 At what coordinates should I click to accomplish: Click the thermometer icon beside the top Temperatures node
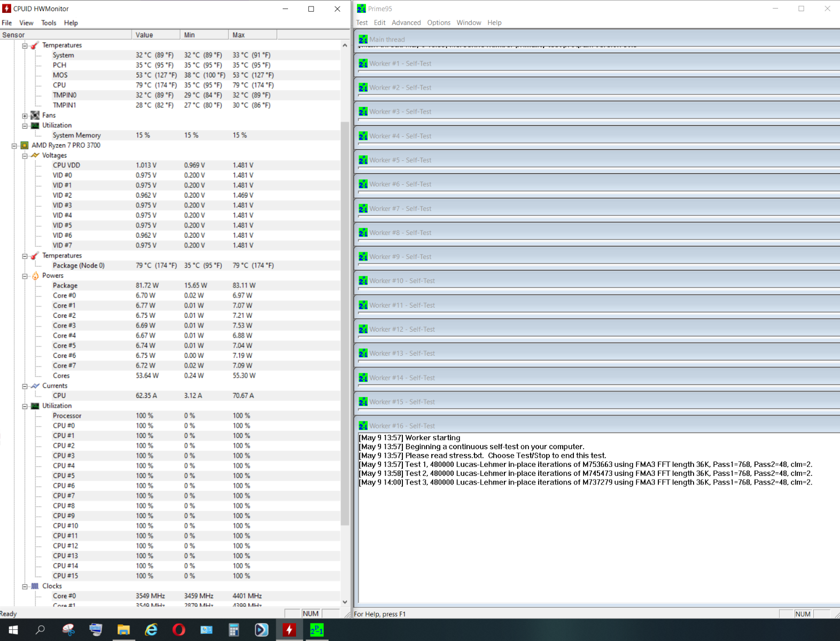[x=35, y=45]
